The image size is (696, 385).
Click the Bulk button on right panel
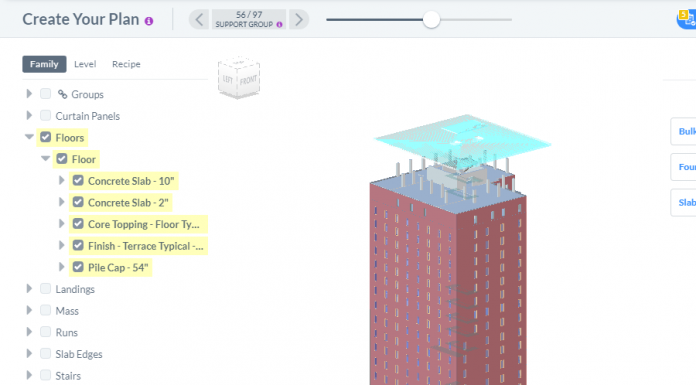(x=683, y=131)
